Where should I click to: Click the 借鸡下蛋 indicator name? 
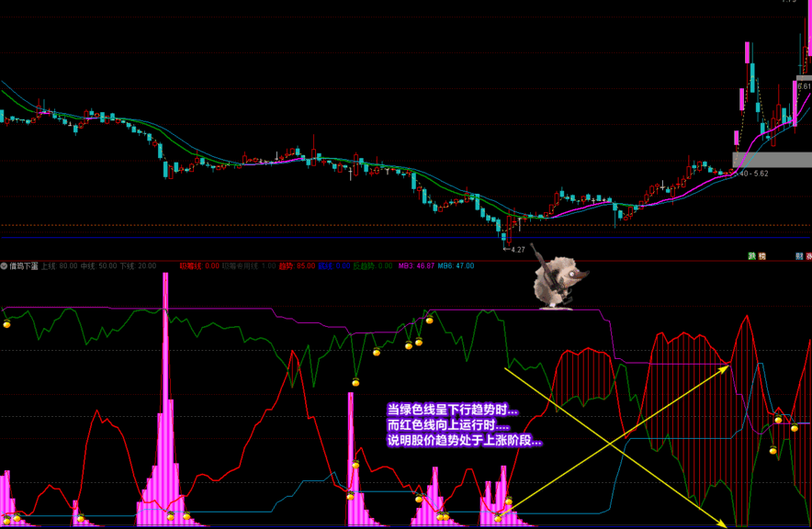point(24,266)
